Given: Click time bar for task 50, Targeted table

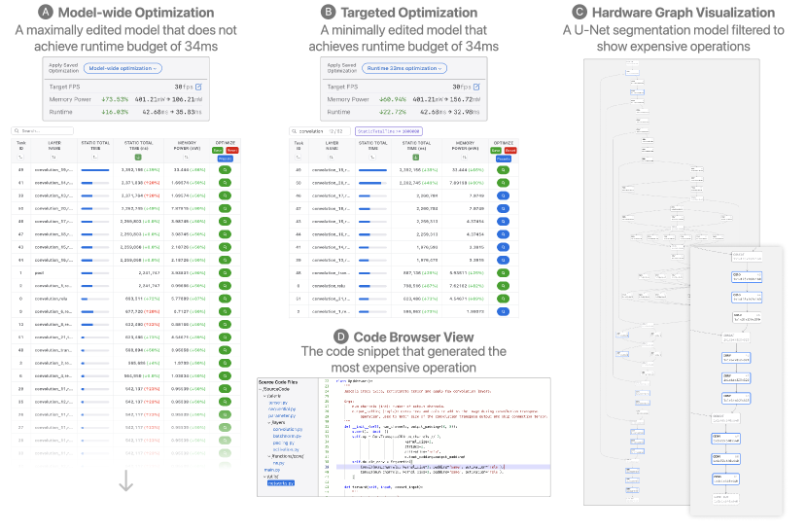Looking at the screenshot, I should click(372, 182).
